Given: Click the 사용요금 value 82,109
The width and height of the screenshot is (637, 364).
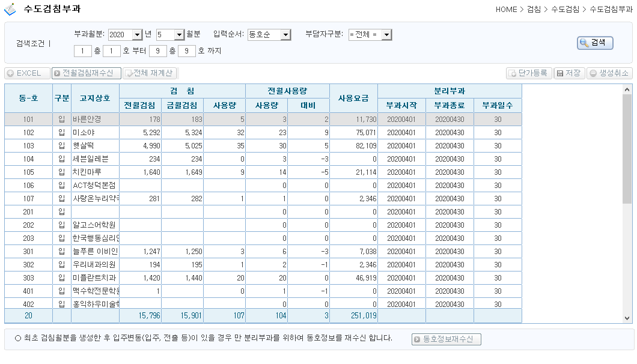Looking at the screenshot, I should pos(353,146).
